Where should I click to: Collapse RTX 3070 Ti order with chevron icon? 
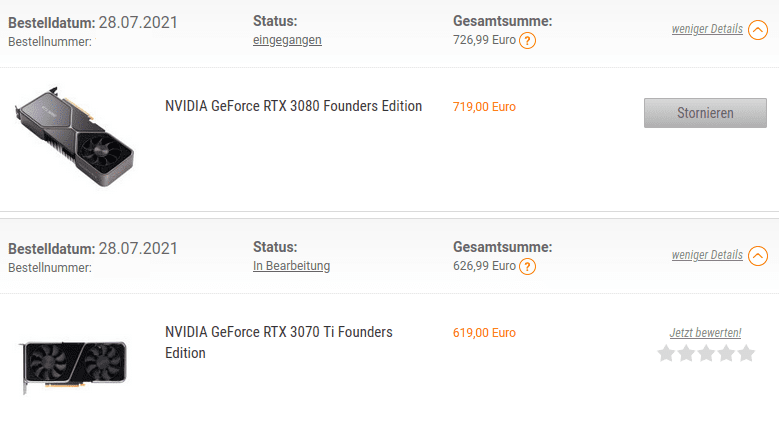759,255
